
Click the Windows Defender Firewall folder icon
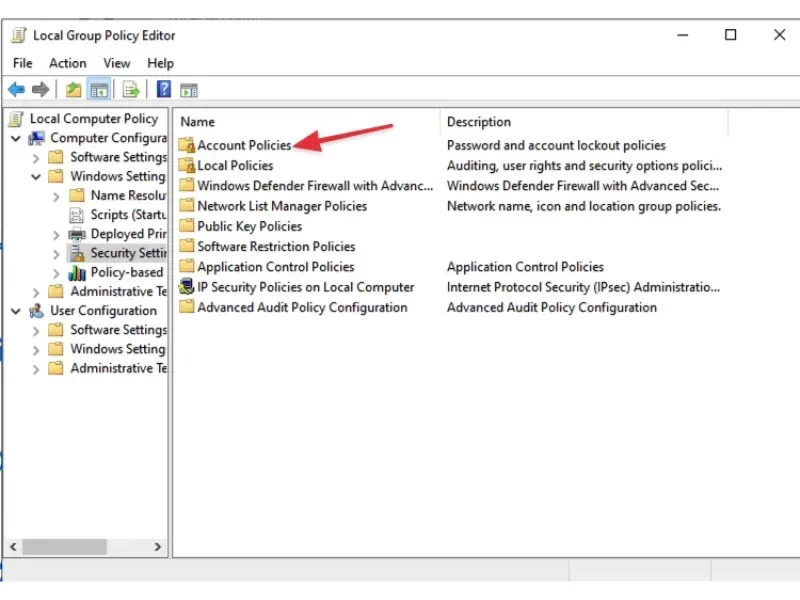point(187,185)
